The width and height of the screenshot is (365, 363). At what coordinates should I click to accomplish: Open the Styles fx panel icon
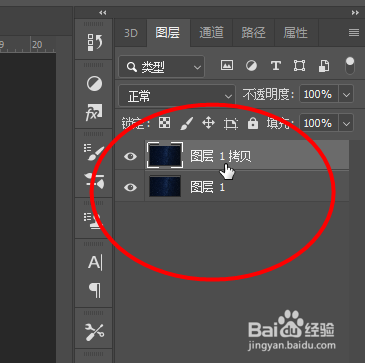94,112
